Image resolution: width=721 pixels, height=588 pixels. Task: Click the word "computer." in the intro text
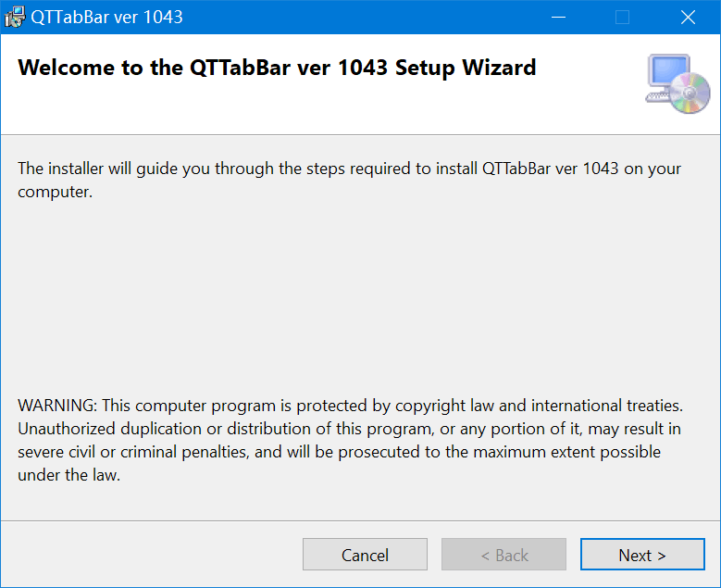(56, 193)
